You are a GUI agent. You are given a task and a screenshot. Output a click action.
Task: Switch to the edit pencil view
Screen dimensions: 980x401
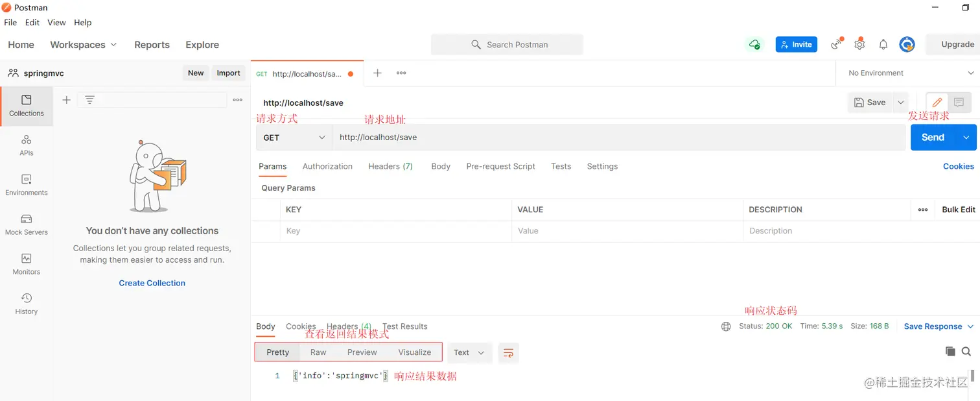coord(937,103)
